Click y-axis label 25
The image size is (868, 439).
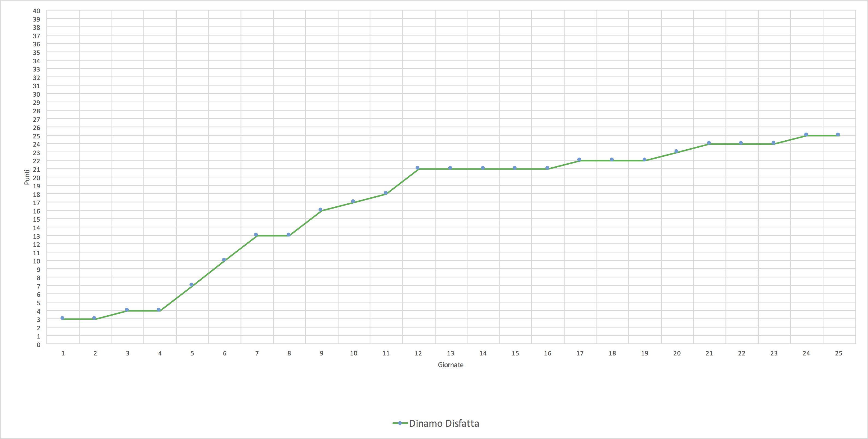coord(36,136)
